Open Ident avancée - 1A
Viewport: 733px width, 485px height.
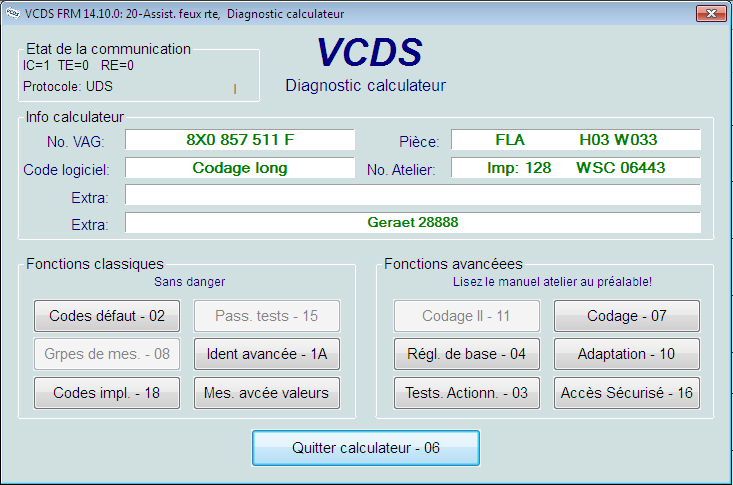click(266, 354)
